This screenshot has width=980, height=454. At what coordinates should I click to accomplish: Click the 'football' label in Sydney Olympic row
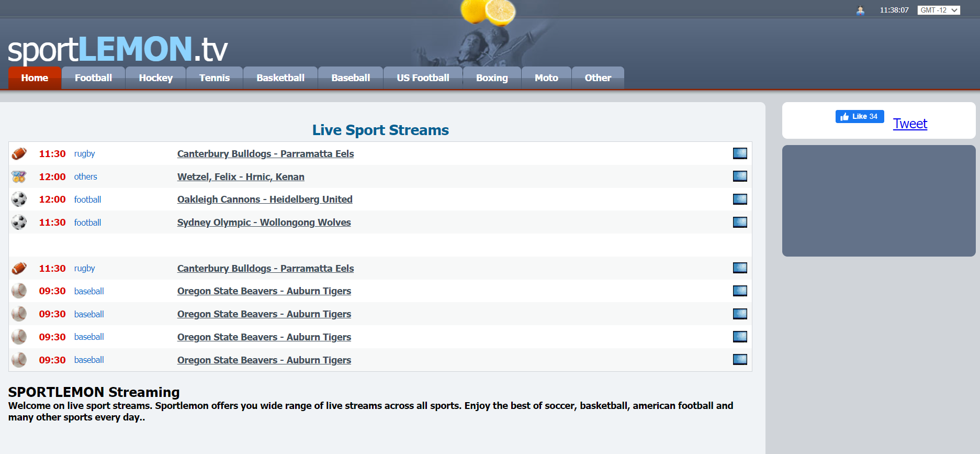[87, 223]
